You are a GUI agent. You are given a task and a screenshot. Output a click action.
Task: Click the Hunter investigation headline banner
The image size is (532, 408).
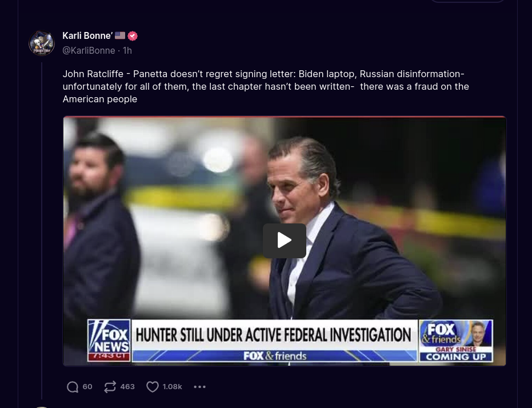click(274, 335)
